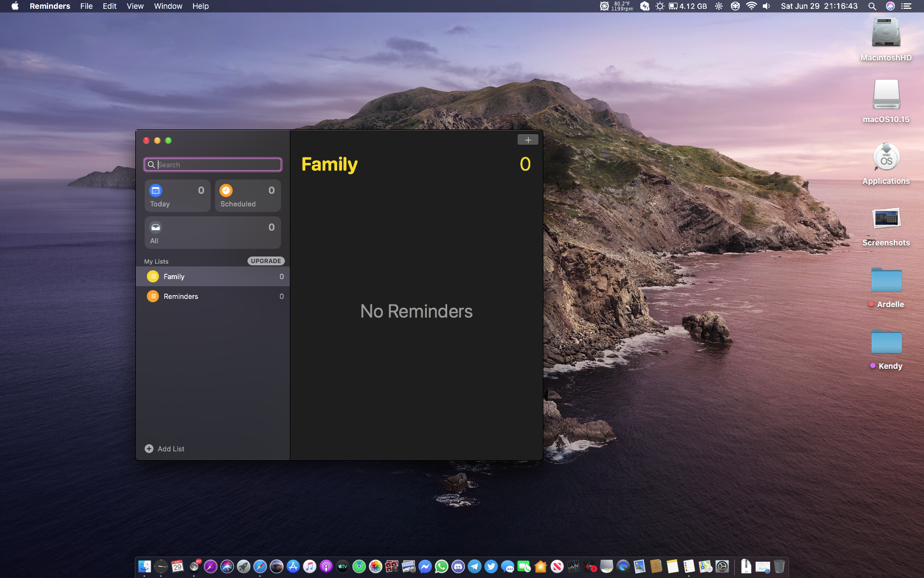Screen dimensions: 924x578
Task: Open the Apple menu
Action: (x=15, y=6)
